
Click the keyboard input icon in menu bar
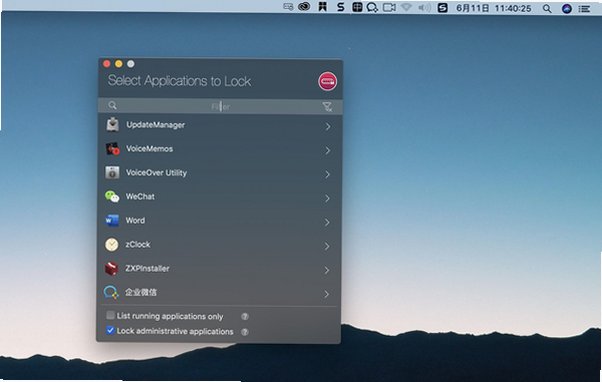[x=288, y=7]
